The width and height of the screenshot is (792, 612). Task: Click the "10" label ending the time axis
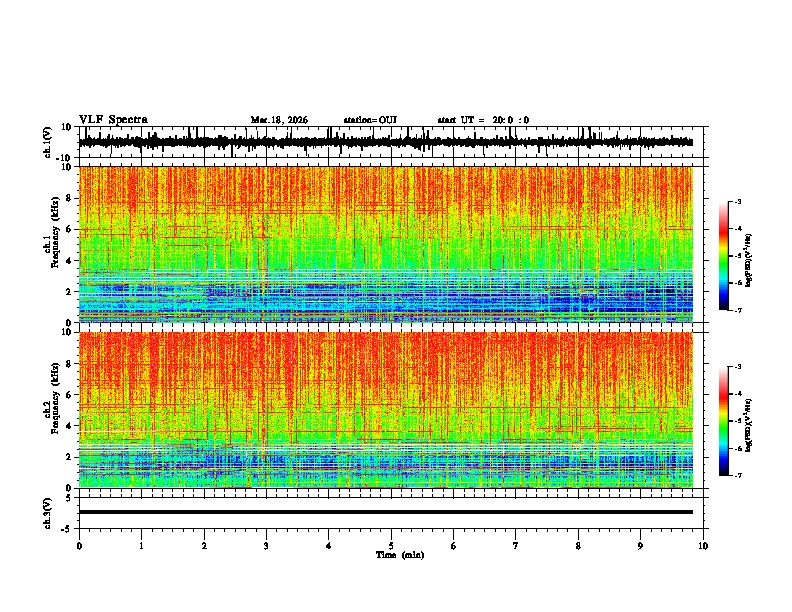703,546
